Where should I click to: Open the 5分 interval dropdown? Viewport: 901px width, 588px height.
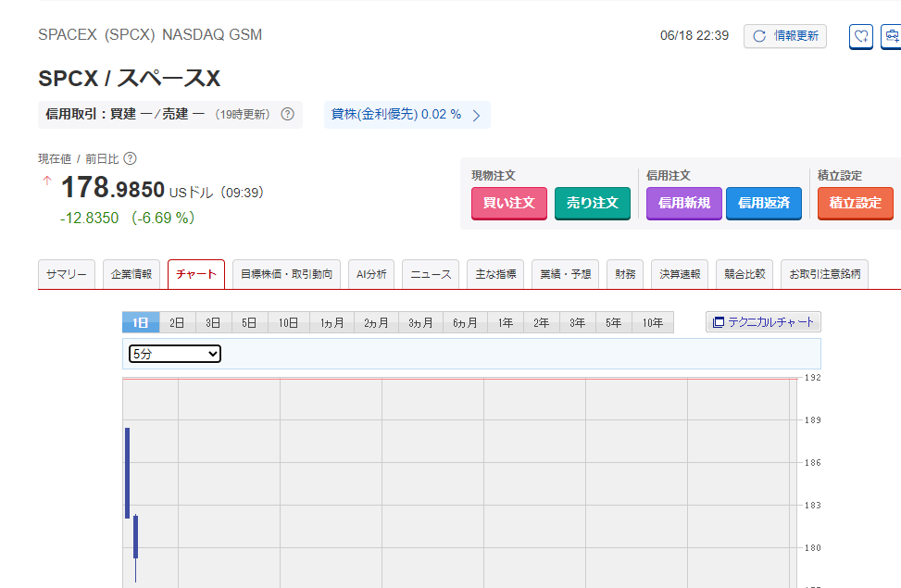click(175, 354)
